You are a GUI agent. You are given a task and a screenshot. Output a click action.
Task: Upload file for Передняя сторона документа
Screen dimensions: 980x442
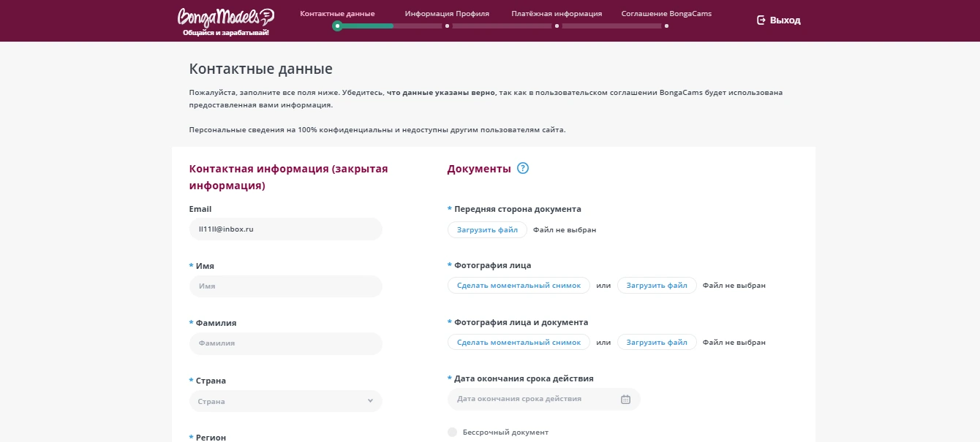487,229
